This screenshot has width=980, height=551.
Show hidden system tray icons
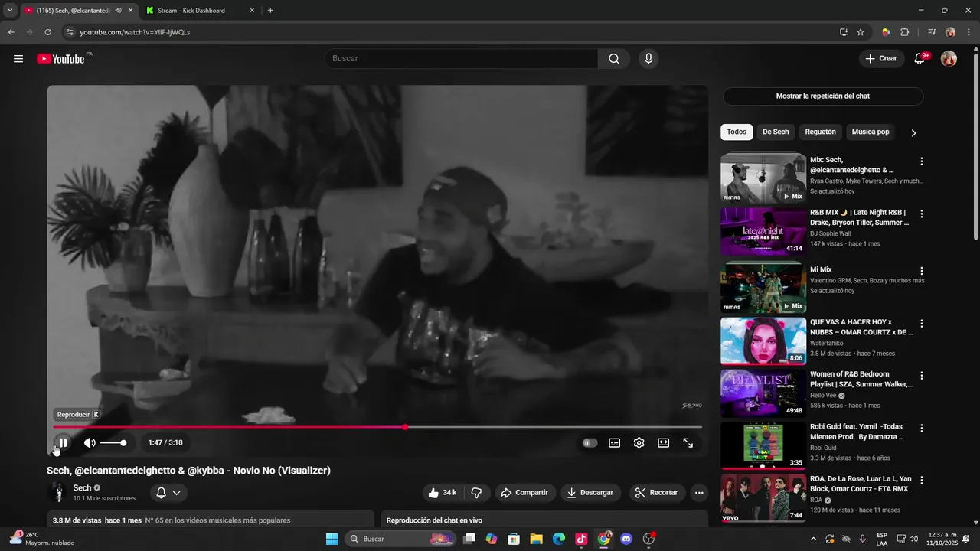(813, 539)
